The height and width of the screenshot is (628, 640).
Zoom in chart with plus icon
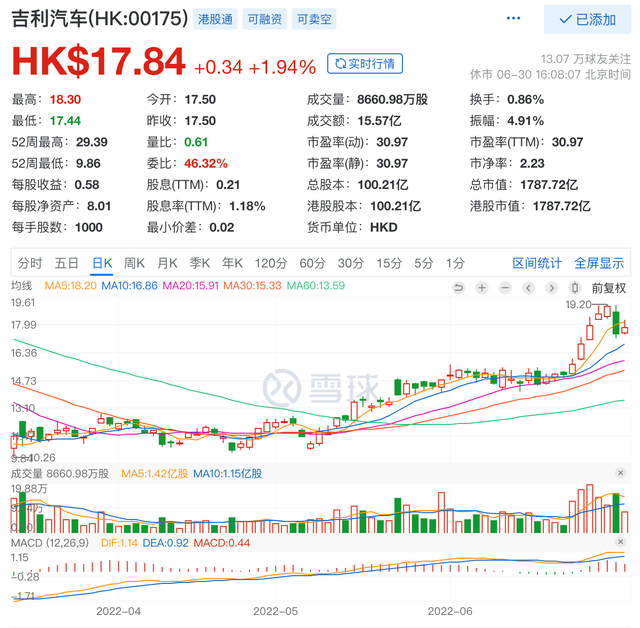(482, 288)
